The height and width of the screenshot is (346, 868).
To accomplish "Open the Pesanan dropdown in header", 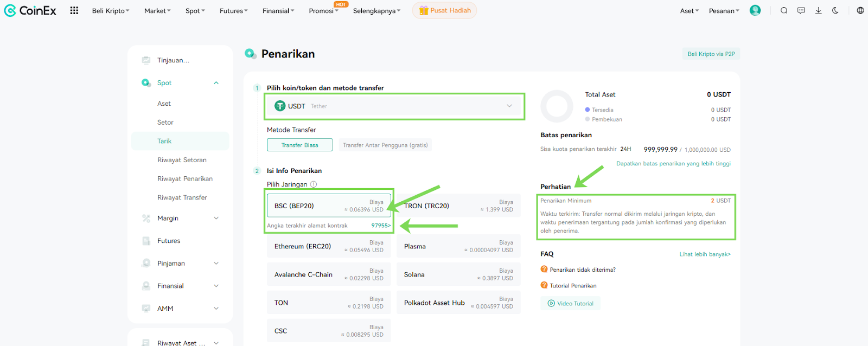I will (724, 11).
